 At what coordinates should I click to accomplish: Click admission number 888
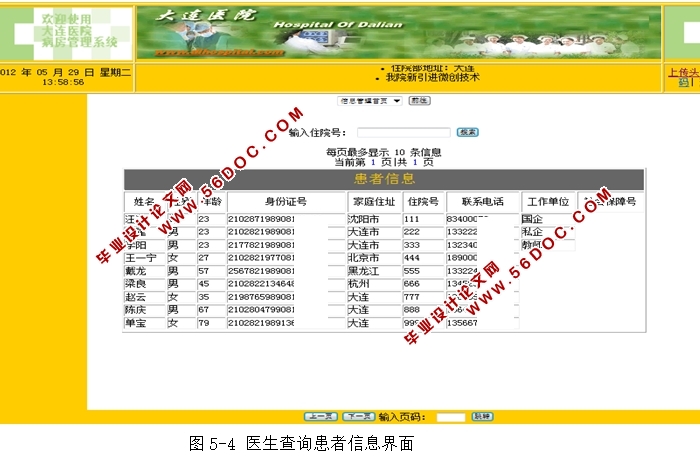pyautogui.click(x=411, y=309)
